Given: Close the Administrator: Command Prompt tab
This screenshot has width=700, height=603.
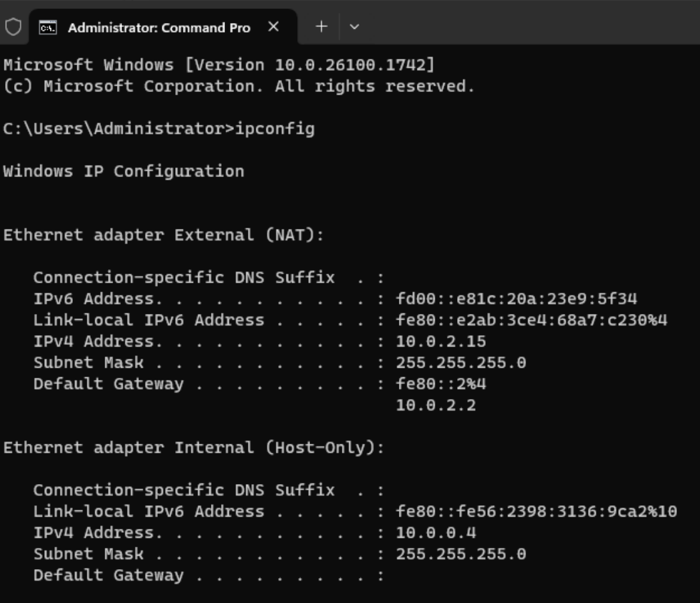Looking at the screenshot, I should (273, 27).
